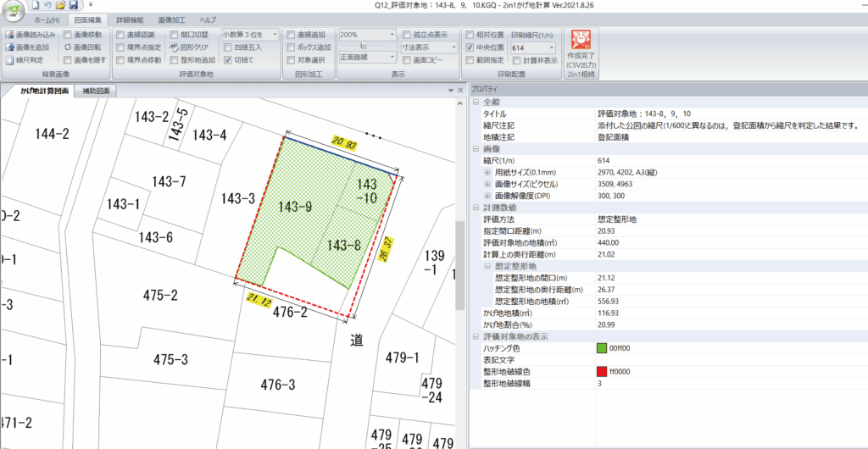Click the 画像回転 rotate image icon

pyautogui.click(x=67, y=47)
